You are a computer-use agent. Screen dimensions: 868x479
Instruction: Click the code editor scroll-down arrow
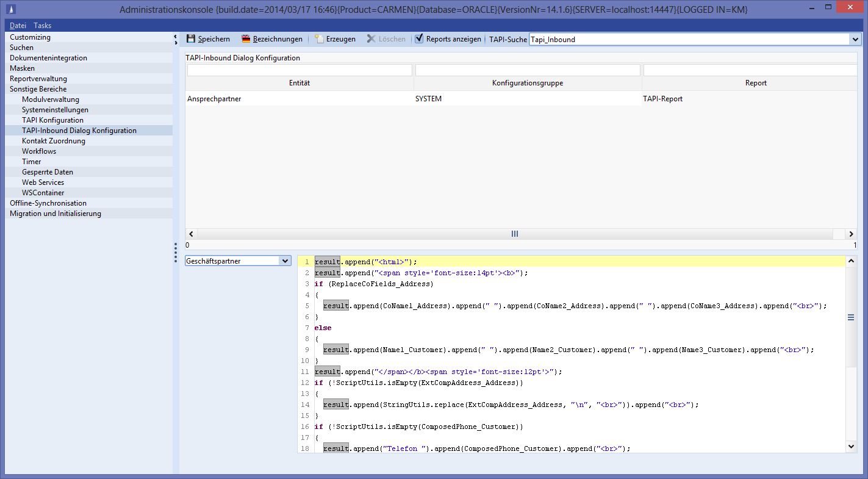click(851, 447)
